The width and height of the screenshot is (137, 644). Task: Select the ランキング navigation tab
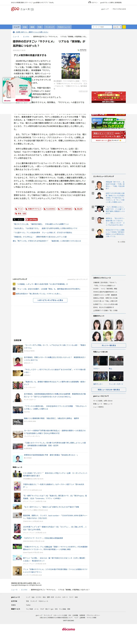click(50, 27)
